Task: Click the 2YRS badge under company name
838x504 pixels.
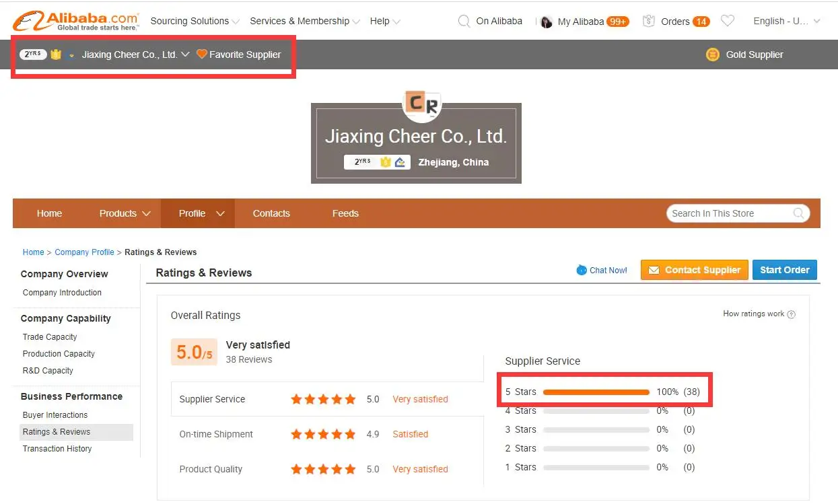Action: tap(361, 162)
